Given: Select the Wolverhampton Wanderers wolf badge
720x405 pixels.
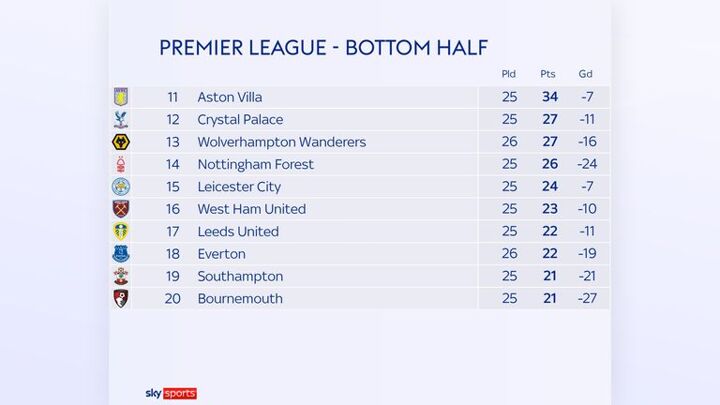Looking at the screenshot, I should coord(121,142).
